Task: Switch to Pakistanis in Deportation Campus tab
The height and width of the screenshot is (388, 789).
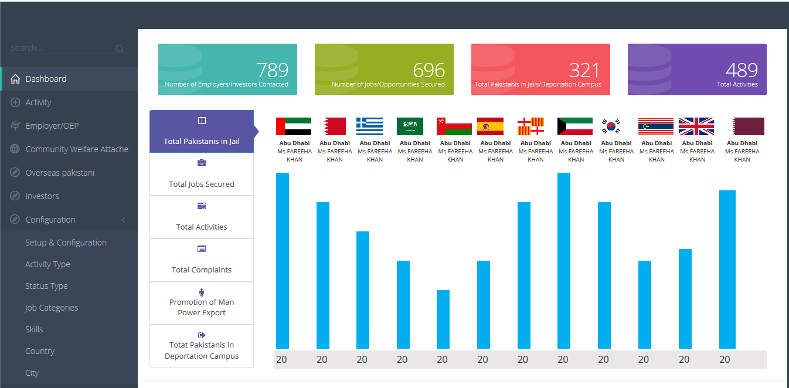Action: (202, 346)
